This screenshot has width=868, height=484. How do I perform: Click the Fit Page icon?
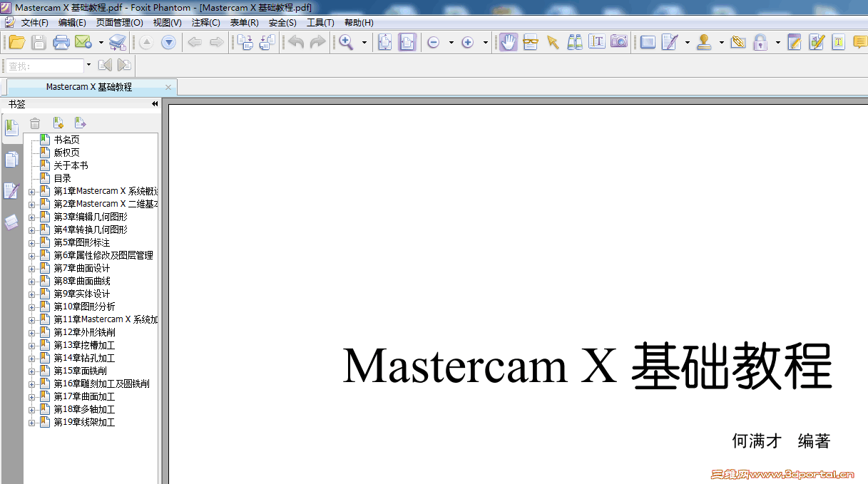pos(385,43)
